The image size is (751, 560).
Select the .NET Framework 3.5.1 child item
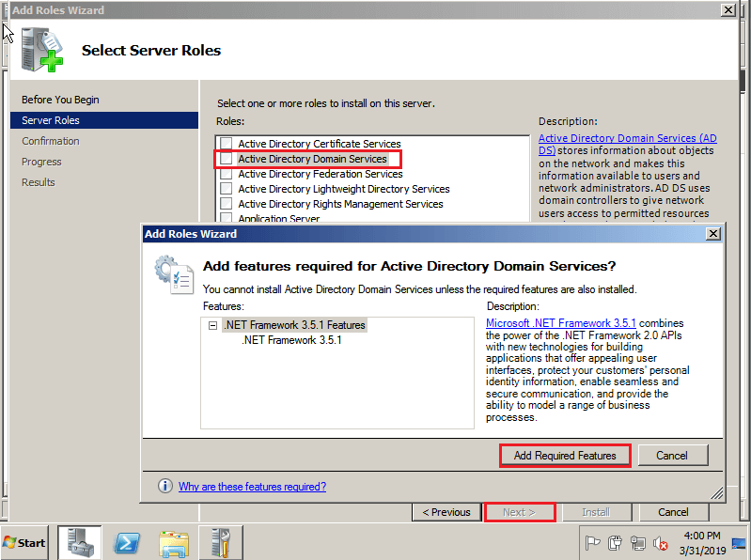click(291, 340)
